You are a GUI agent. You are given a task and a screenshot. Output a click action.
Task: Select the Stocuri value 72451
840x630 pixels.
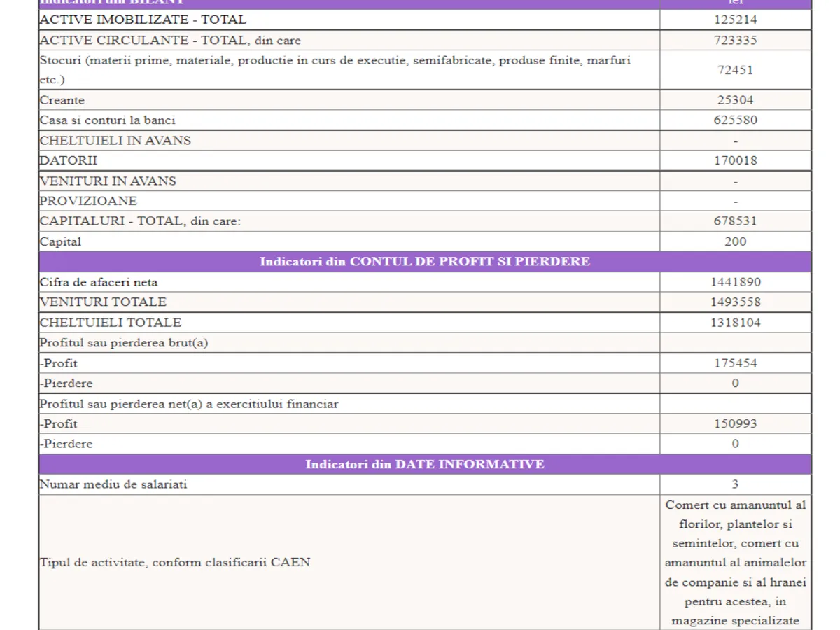[x=735, y=69]
